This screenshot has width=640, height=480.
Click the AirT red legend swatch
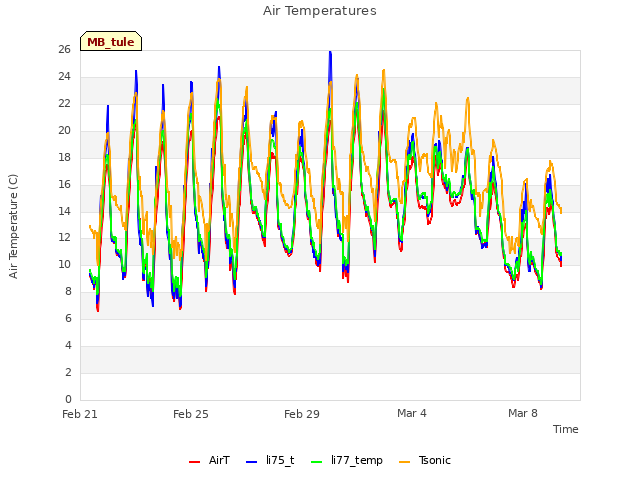194,462
